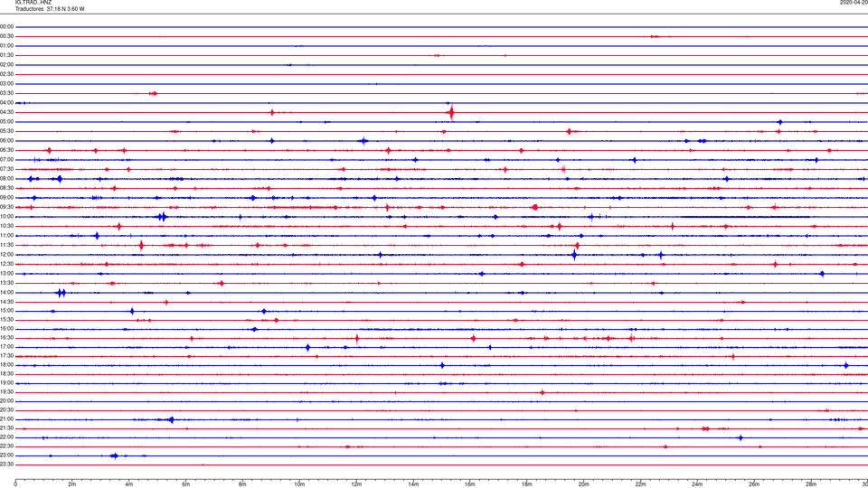Screen dimensions: 868x488
Task: Click the 06:00 row label
Action: coord(7,141)
